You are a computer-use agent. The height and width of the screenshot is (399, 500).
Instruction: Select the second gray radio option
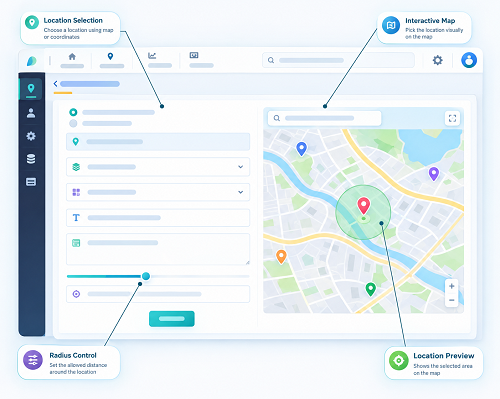coord(73,123)
